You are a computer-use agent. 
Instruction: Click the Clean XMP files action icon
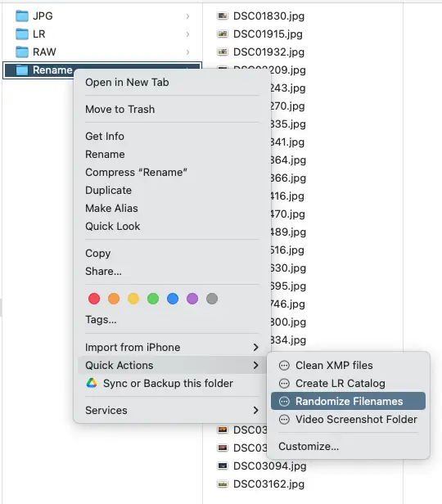[284, 365]
